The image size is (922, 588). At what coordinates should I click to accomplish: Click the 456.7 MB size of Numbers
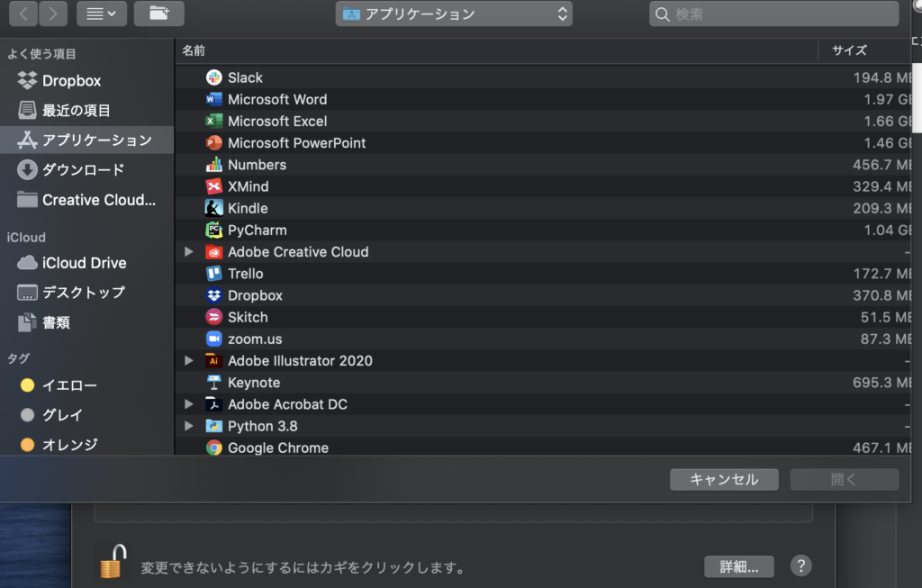coord(881,165)
